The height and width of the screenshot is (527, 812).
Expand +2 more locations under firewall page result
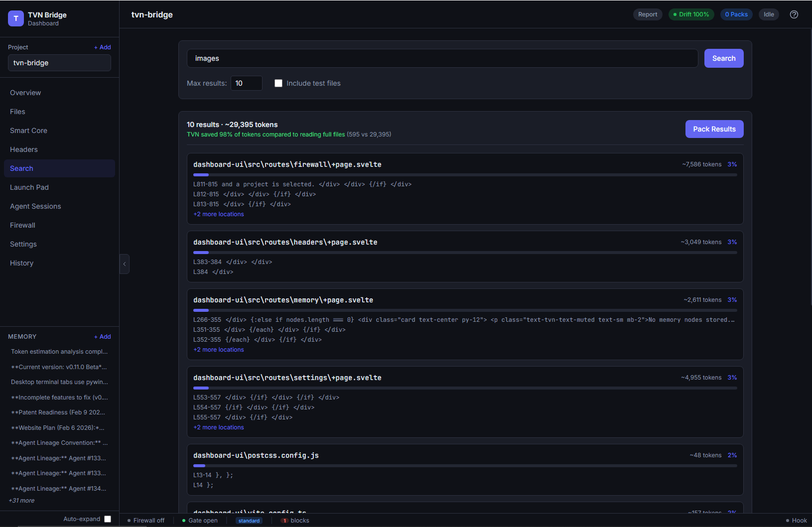click(218, 214)
